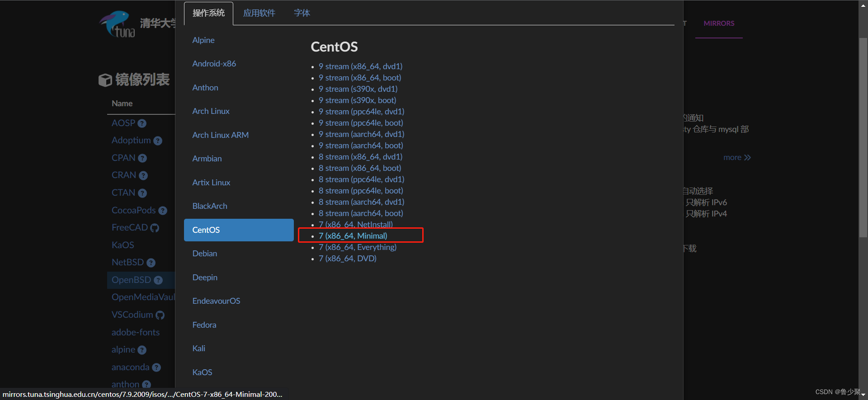Viewport: 868px width, 400px height.
Task: Download CentOS 7 (x86_64, Everything)
Action: click(x=358, y=247)
